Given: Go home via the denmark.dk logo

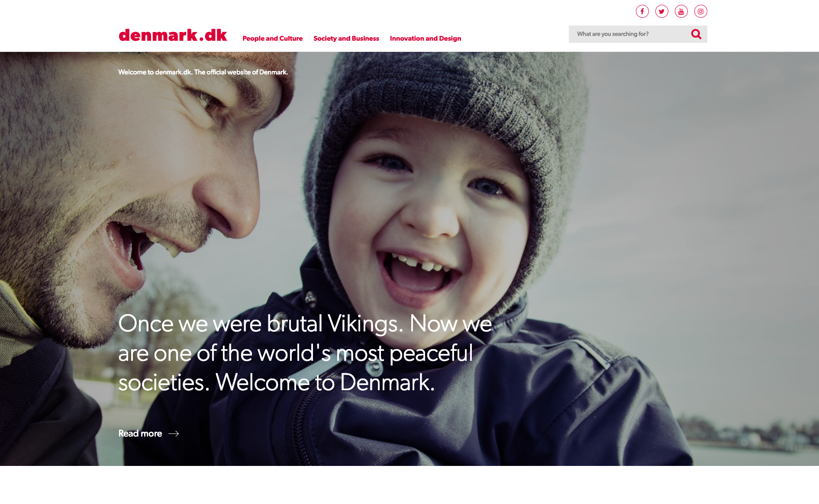Looking at the screenshot, I should (173, 35).
